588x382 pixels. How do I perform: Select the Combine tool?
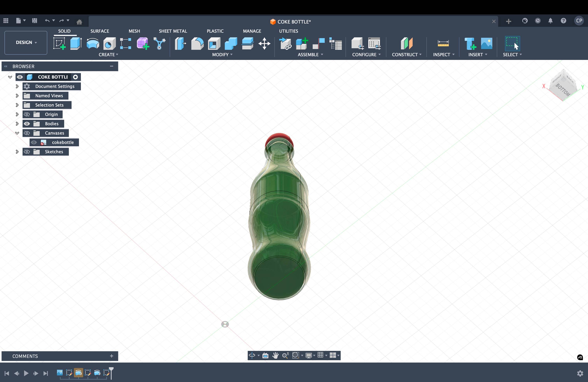(x=231, y=44)
